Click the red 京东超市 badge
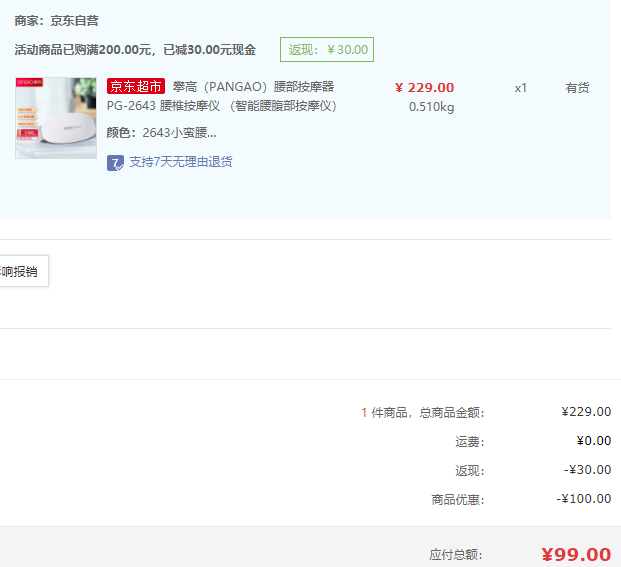The width and height of the screenshot is (621, 567). tap(136, 86)
